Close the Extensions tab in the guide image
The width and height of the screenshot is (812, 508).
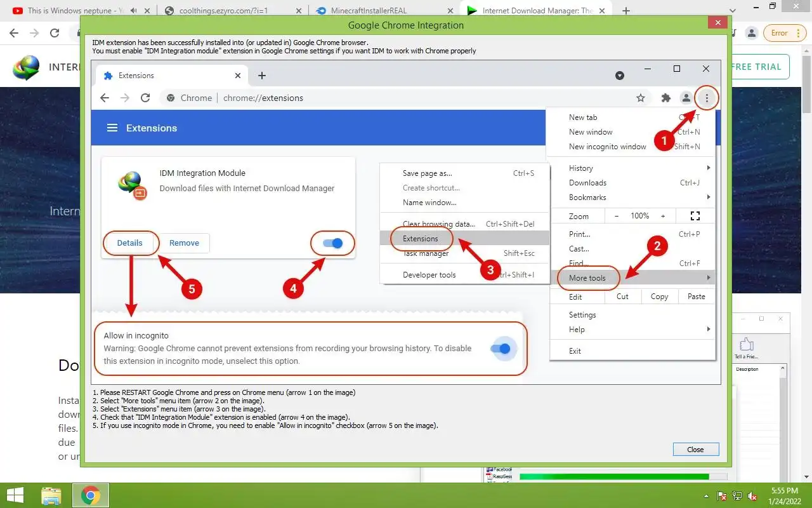pos(238,76)
